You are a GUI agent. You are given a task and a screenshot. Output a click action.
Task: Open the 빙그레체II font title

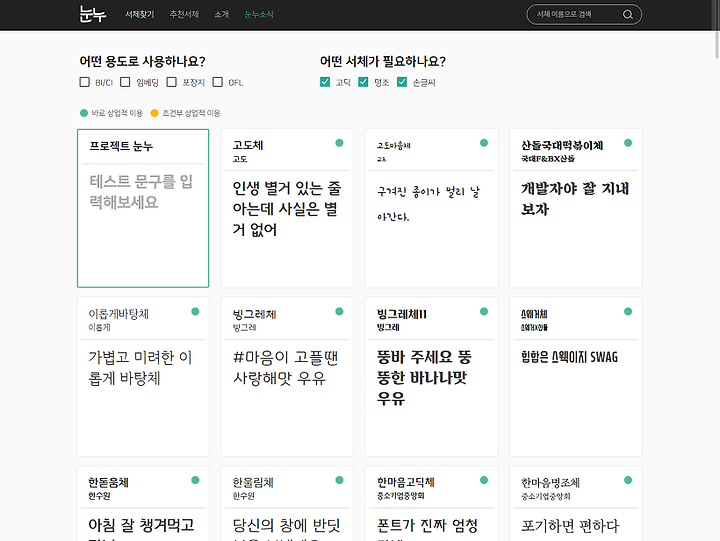402,314
